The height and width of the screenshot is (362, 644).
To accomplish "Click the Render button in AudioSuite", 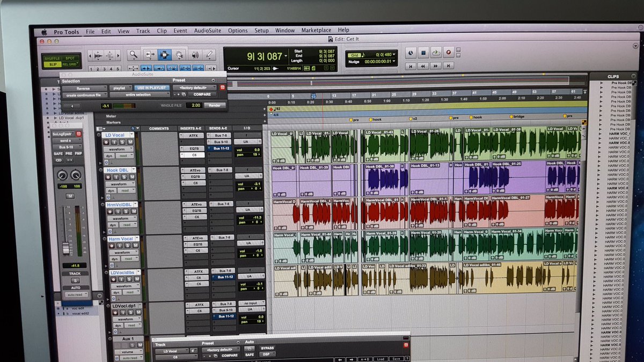I will click(214, 105).
